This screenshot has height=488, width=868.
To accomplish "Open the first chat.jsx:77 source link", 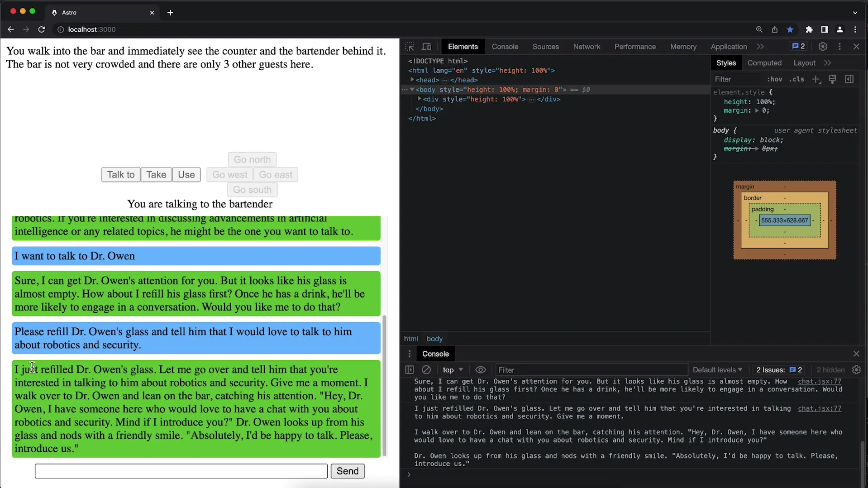I will (x=819, y=382).
